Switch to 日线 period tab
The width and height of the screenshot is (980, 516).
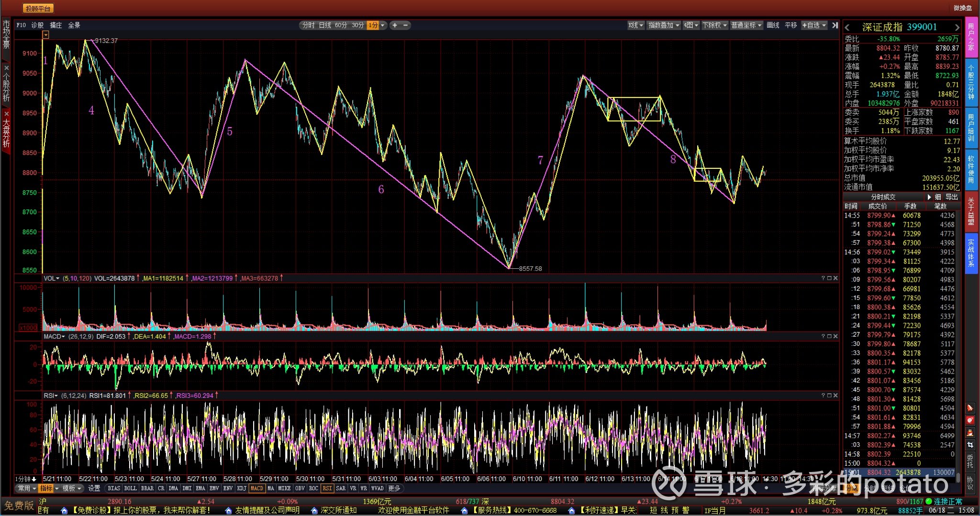(x=325, y=25)
